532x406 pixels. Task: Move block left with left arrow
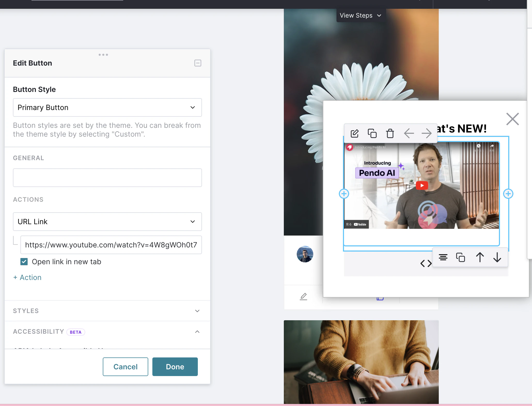tap(409, 134)
